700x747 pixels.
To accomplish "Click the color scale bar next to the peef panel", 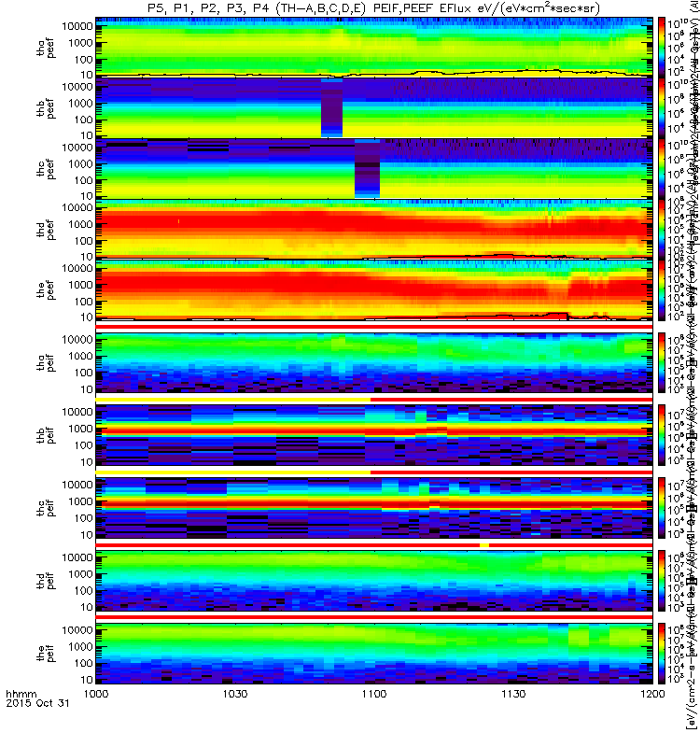I will (662, 289).
